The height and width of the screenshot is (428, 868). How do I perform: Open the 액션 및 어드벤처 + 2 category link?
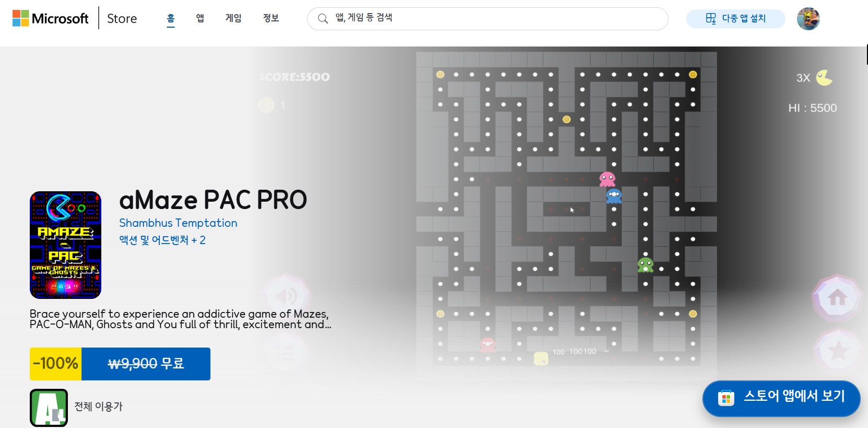click(x=162, y=240)
